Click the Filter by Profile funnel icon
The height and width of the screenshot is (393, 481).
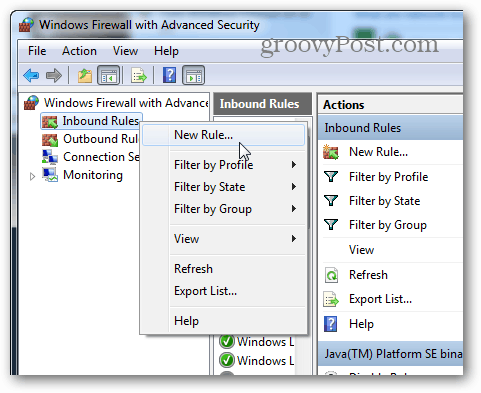[331, 176]
